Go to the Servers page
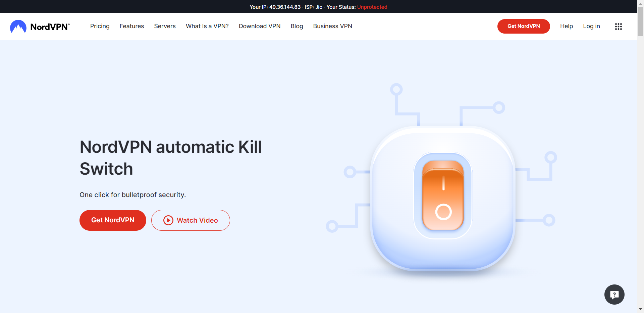 tap(165, 26)
